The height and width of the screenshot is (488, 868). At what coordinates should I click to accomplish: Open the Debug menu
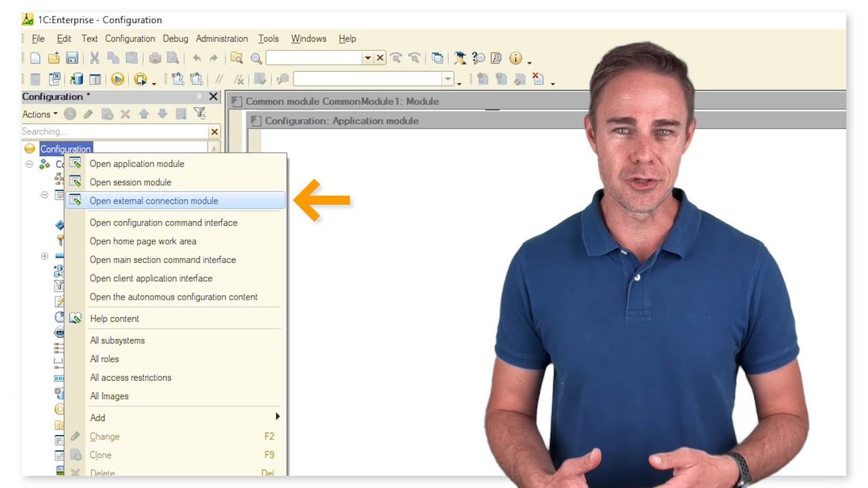(x=175, y=39)
